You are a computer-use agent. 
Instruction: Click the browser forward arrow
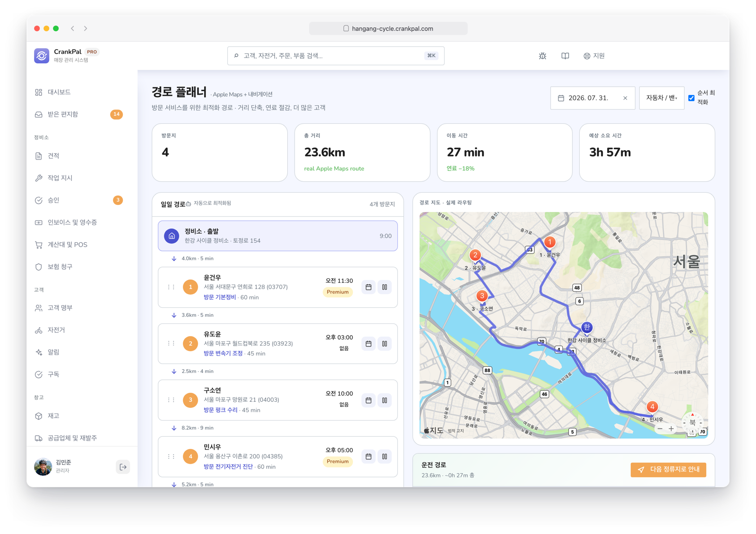click(x=86, y=28)
